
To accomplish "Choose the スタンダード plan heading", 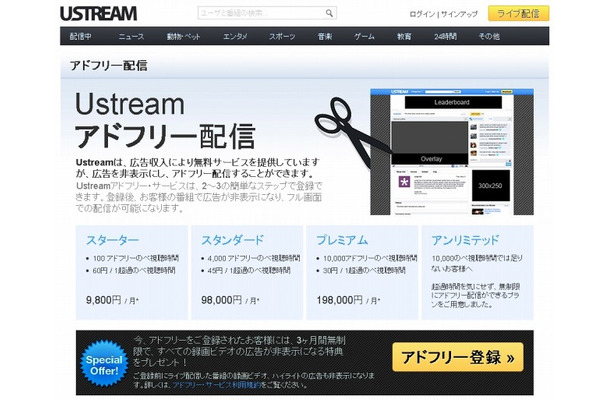I will [233, 240].
